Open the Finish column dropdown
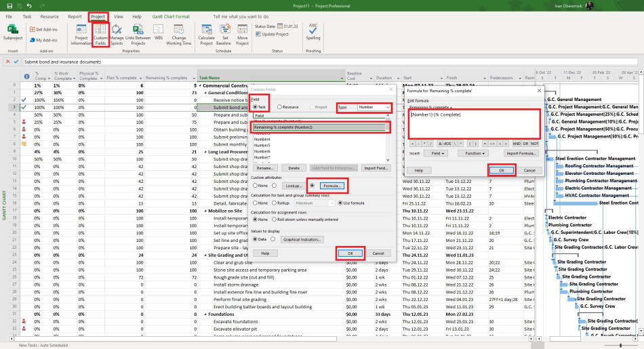Screen dimensions: 644x349 click(x=485, y=78)
